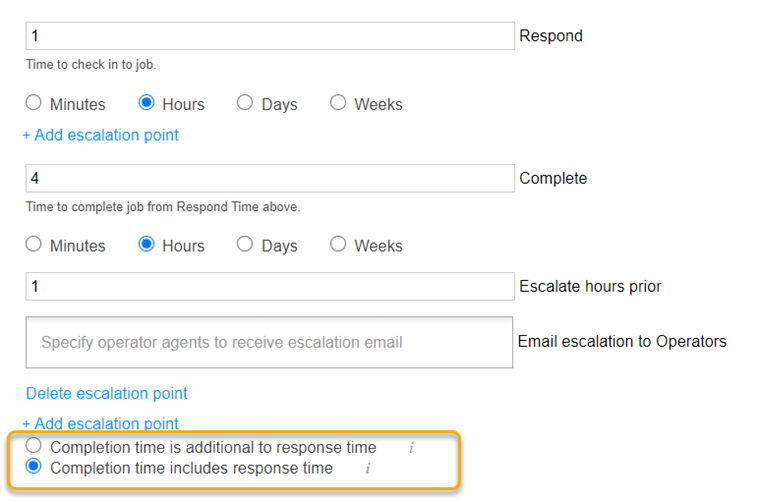The height and width of the screenshot is (502, 759).
Task: Click 'Add escalation point' under Respond
Action: point(100,135)
